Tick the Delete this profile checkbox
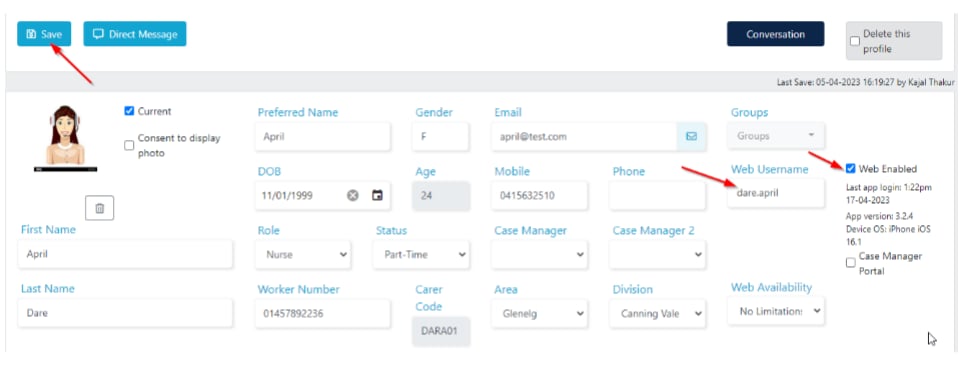 (x=855, y=41)
